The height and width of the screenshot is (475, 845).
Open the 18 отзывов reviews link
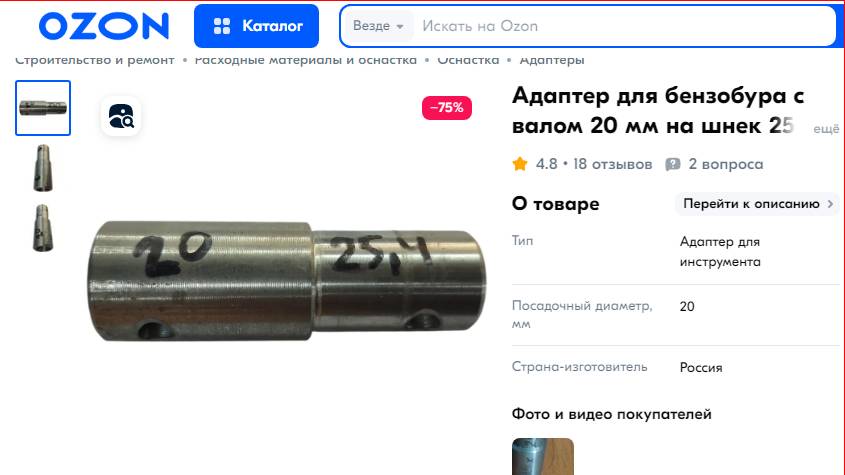pyautogui.click(x=612, y=164)
